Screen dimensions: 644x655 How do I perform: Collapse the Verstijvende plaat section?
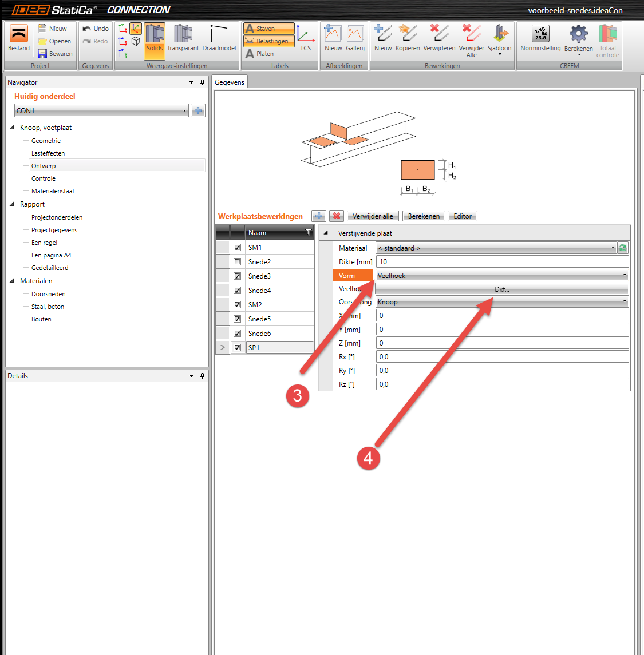[326, 233]
